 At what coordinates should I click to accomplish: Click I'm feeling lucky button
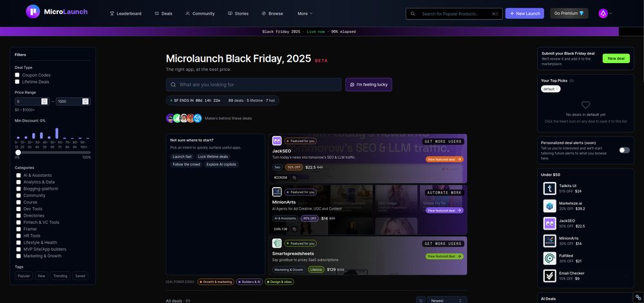click(368, 84)
